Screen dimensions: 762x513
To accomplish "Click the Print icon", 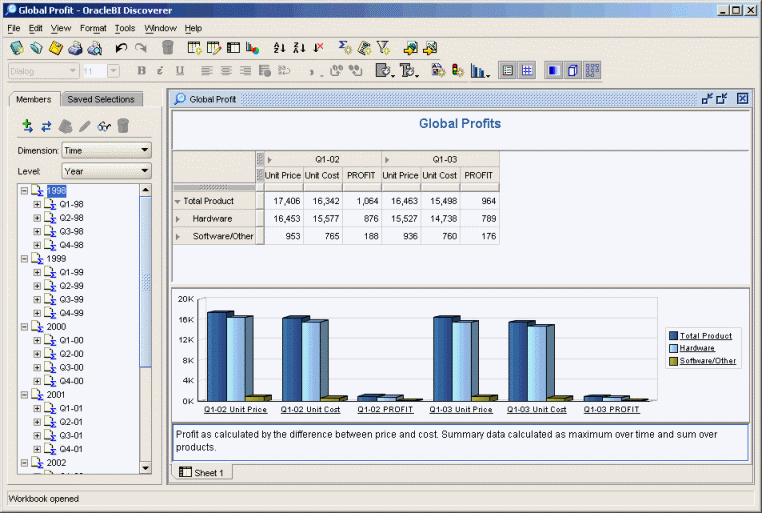I will [x=75, y=48].
